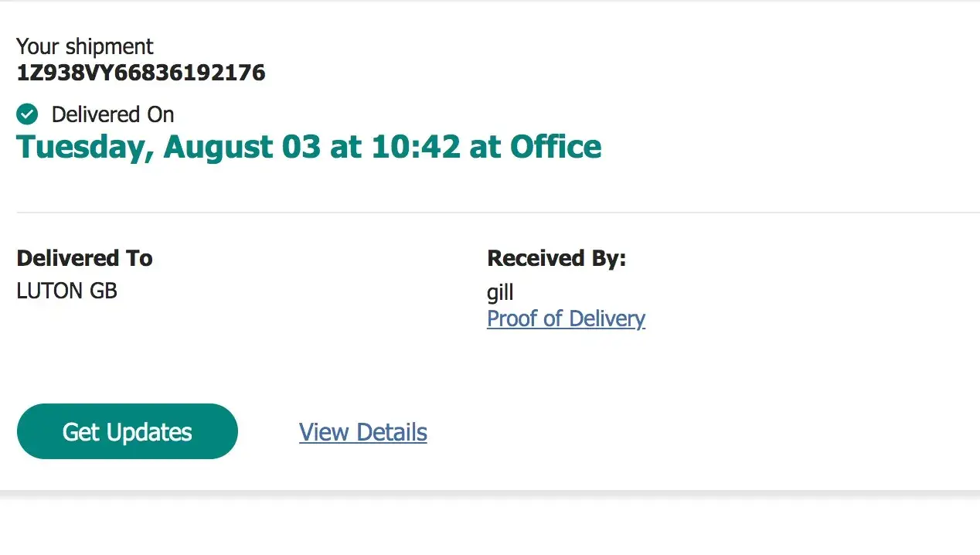Click the "Your shipment" label
The image size is (980, 555).
coord(84,46)
